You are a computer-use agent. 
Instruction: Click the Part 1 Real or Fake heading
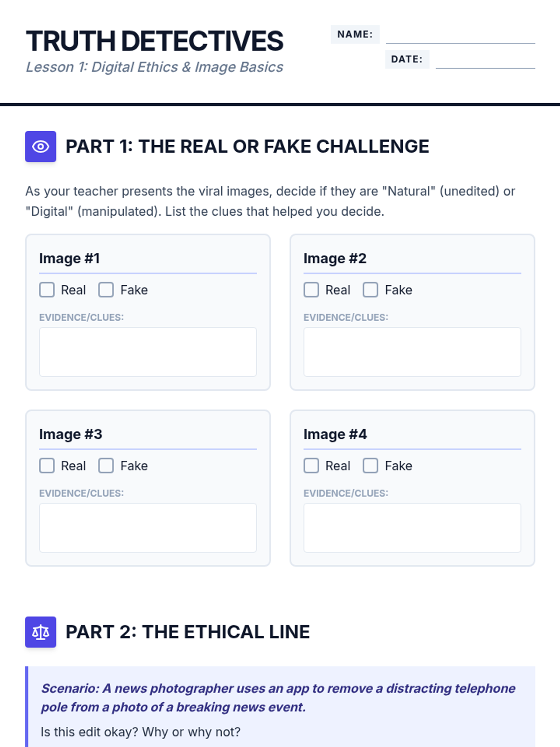[247, 147]
